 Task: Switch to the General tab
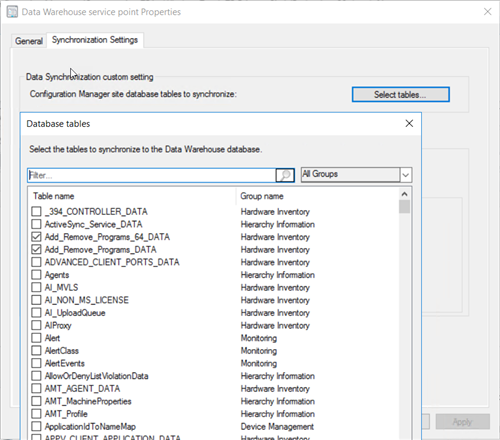pyautogui.click(x=29, y=41)
